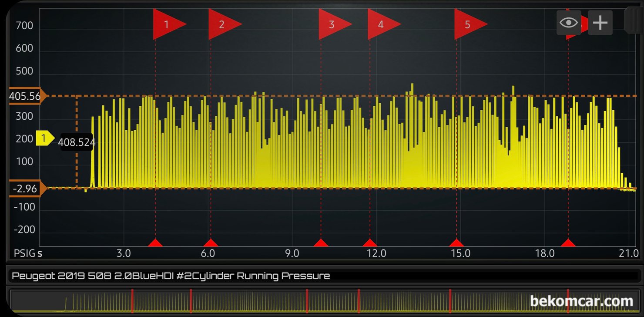
Task: Click the yellow channel 1 tag
Action: (45, 139)
